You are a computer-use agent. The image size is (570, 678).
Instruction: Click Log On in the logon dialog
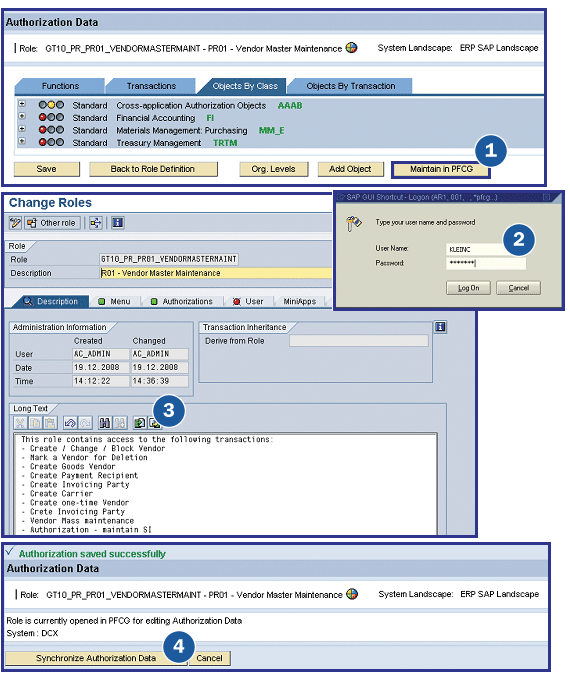[468, 288]
